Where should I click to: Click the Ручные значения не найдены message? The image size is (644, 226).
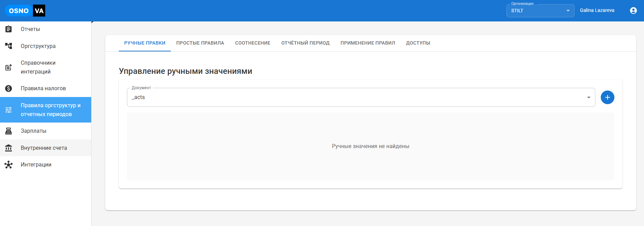click(x=371, y=146)
